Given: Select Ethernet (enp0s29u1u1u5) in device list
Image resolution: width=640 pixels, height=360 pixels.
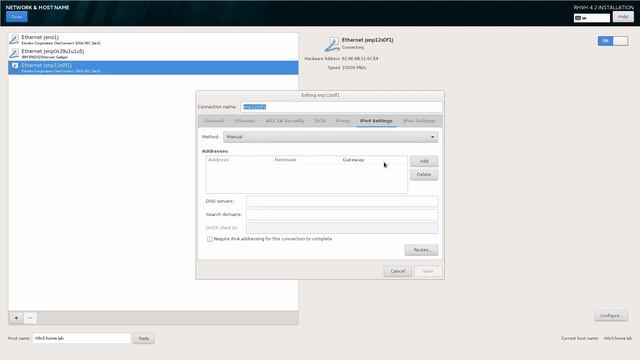Looking at the screenshot, I should click(x=153, y=53).
